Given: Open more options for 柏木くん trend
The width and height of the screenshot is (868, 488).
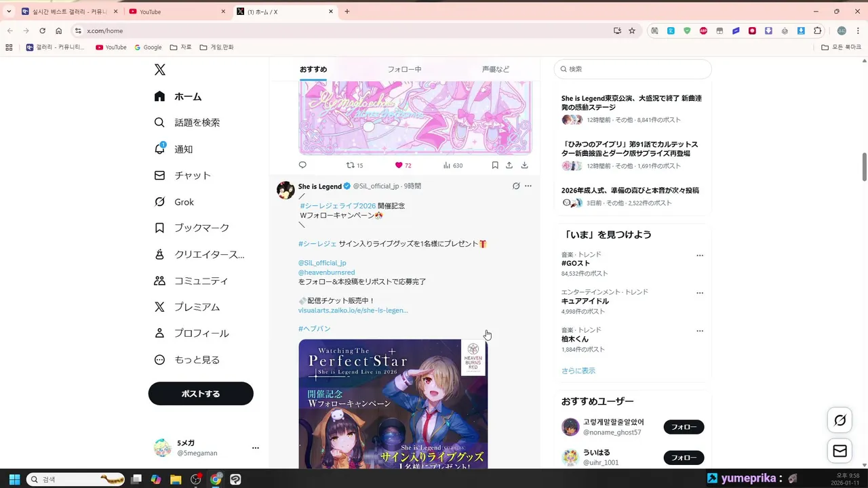Looking at the screenshot, I should [700, 331].
